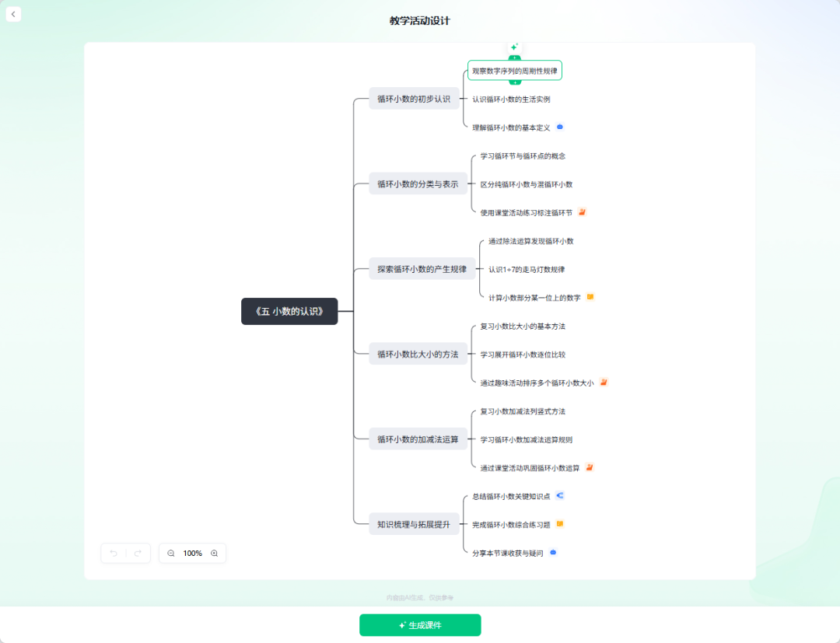The width and height of the screenshot is (840, 643).
Task: Click the orange icon beside 使用课堂活动练习标注循环节
Action: [x=582, y=212]
